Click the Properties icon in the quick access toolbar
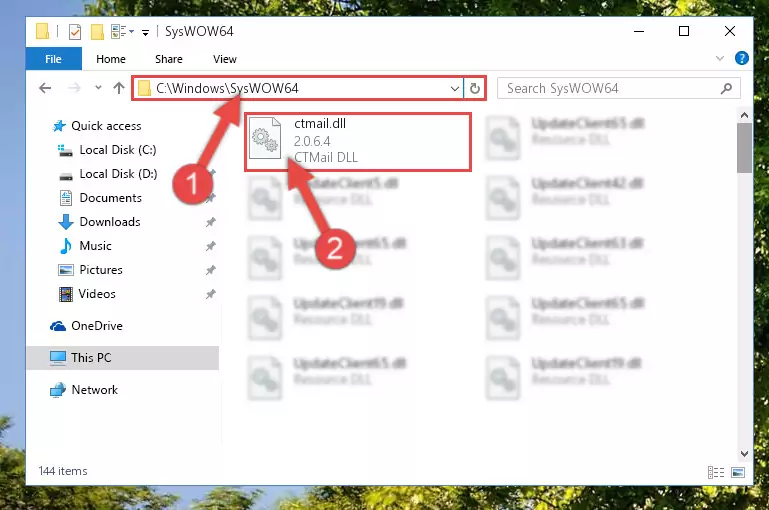The height and width of the screenshot is (510, 769). (x=75, y=32)
